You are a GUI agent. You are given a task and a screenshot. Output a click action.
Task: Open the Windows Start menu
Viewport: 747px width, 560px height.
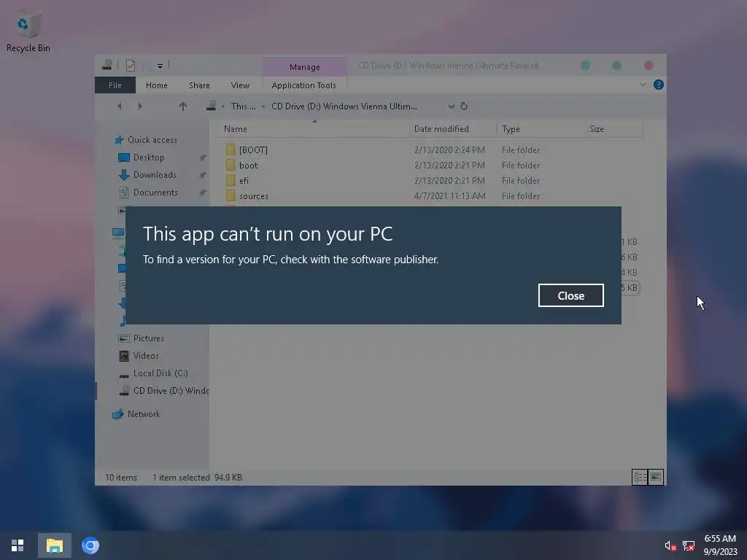tap(18, 545)
